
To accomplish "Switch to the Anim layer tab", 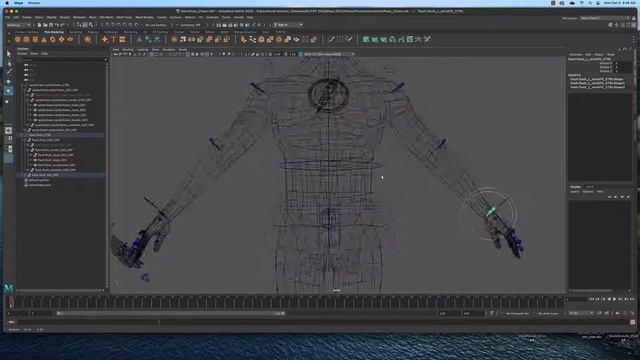I will pos(589,187).
